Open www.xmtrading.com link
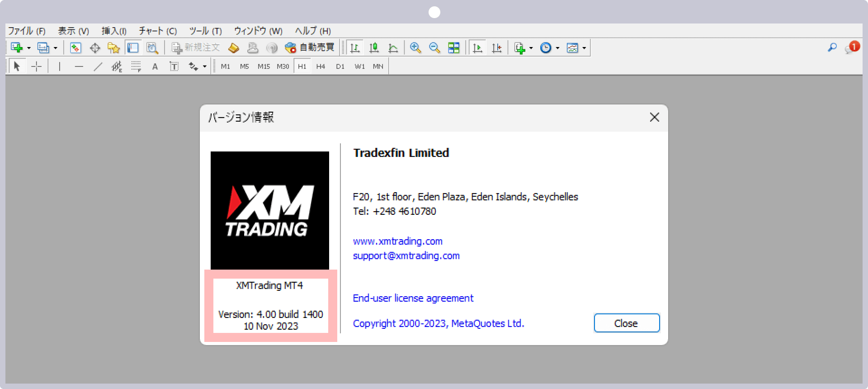This screenshot has height=389, width=868. [398, 241]
